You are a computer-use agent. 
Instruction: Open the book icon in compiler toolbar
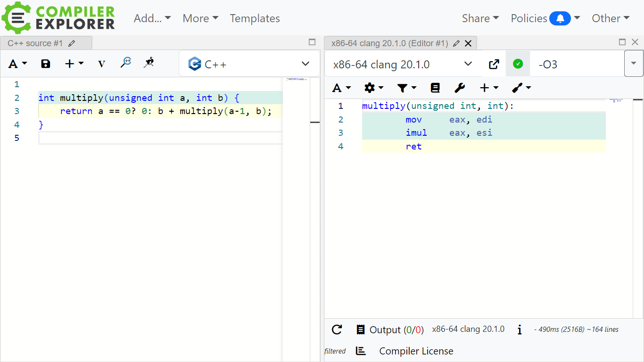pos(435,88)
